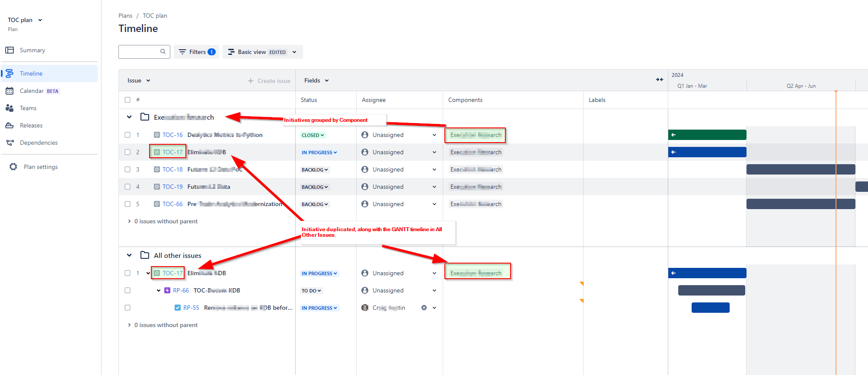Check the box for TOC-18 row
868x375 pixels.
point(128,169)
